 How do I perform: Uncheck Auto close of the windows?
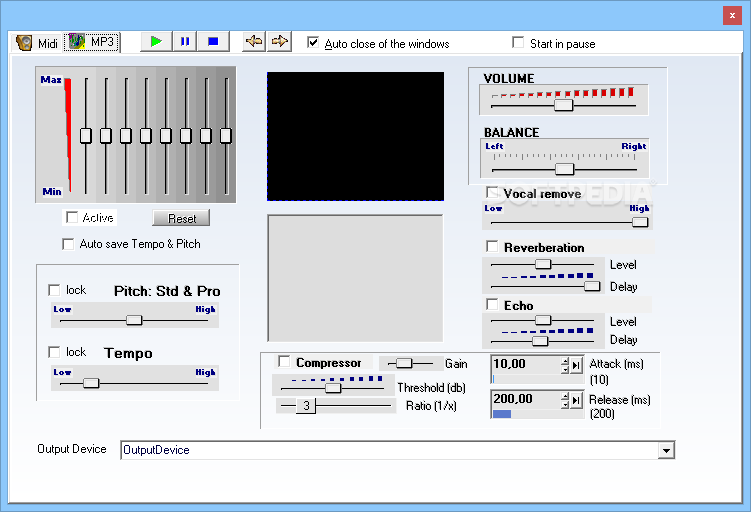(313, 43)
